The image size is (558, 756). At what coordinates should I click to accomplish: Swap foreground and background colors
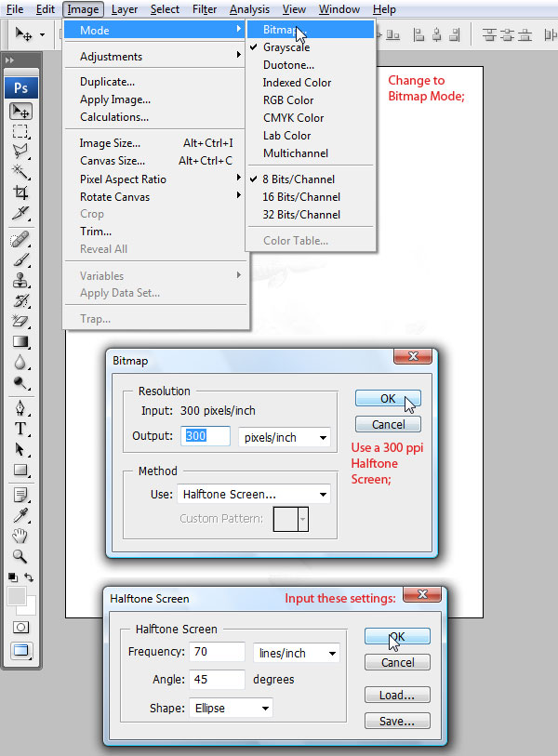pos(30,577)
